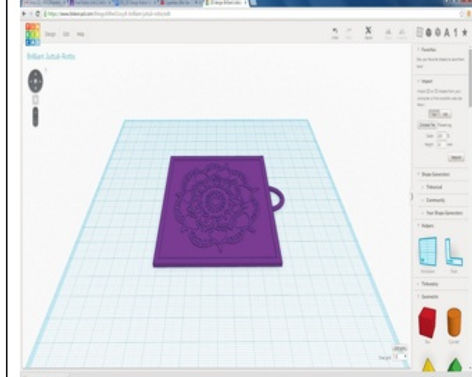
Task: Select the red Box shape
Action: tap(427, 322)
